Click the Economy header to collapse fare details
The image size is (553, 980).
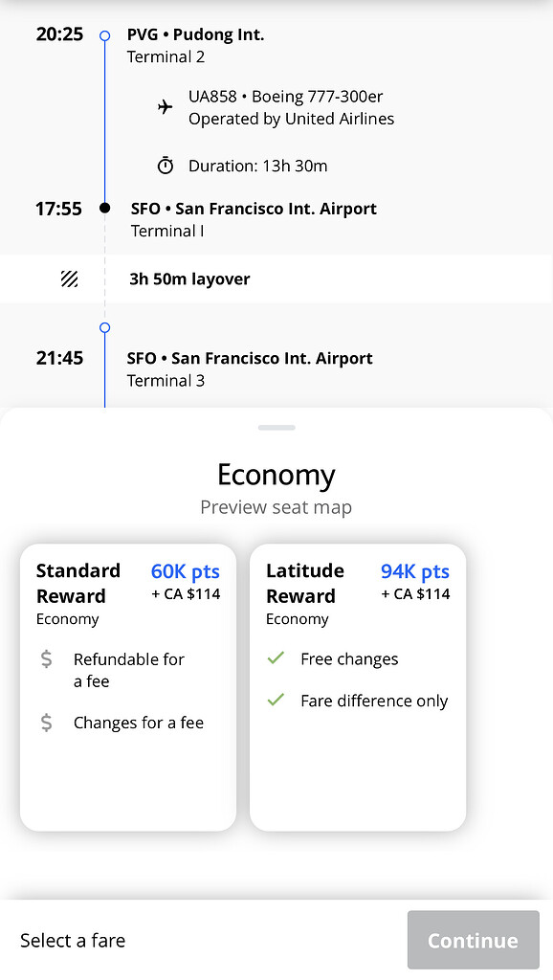click(x=276, y=475)
